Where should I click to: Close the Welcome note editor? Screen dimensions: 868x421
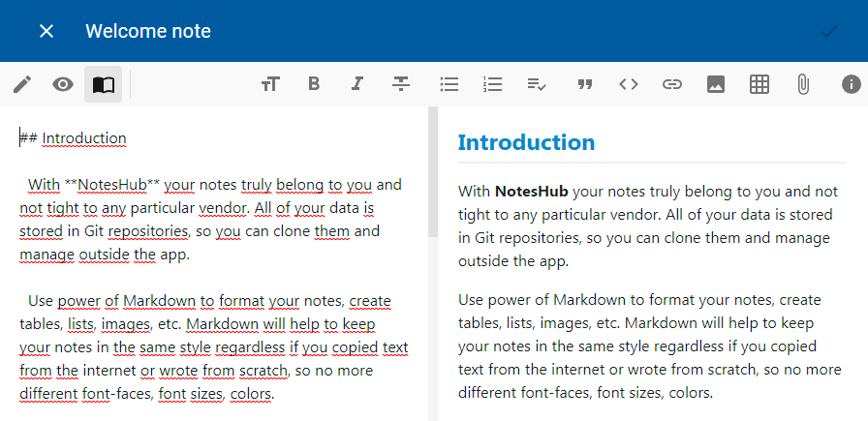pos(46,31)
